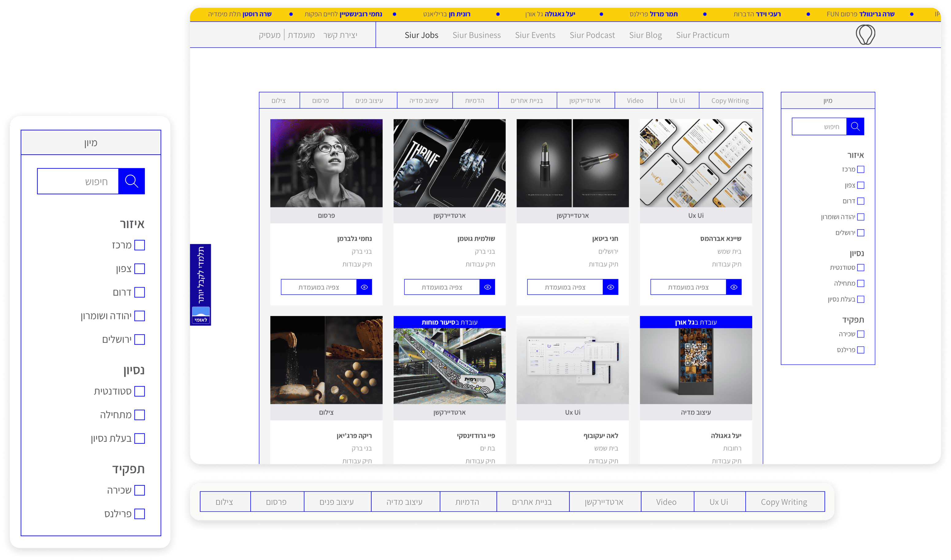The image size is (951, 560).
Task: Toggle סטודנטית checkbox in right sidebar
Action: coord(861,268)
